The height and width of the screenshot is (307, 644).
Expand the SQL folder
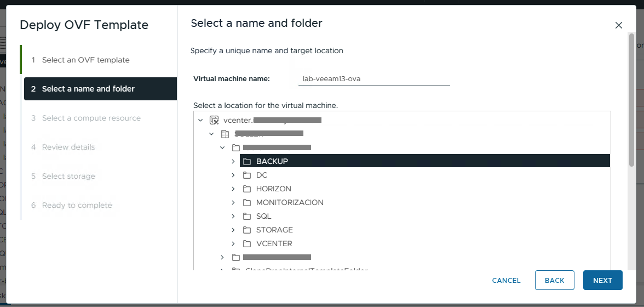pyautogui.click(x=233, y=216)
